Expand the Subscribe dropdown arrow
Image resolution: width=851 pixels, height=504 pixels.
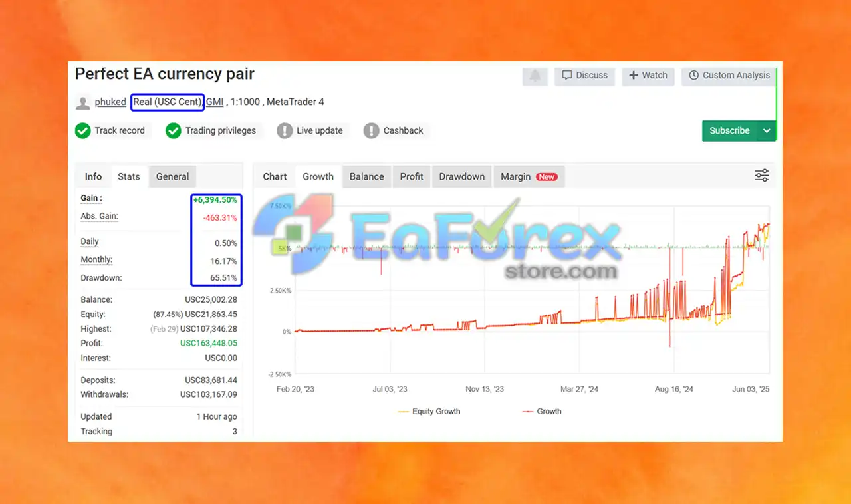click(767, 131)
